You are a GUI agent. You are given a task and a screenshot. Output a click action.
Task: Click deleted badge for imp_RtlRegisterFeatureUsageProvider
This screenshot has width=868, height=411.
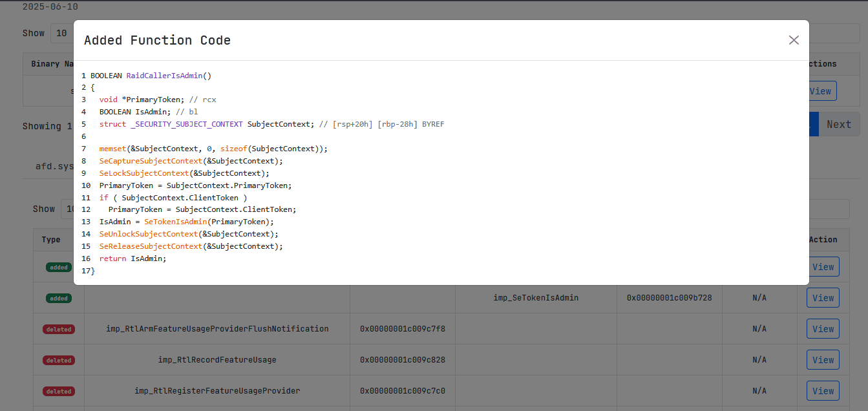tap(59, 391)
